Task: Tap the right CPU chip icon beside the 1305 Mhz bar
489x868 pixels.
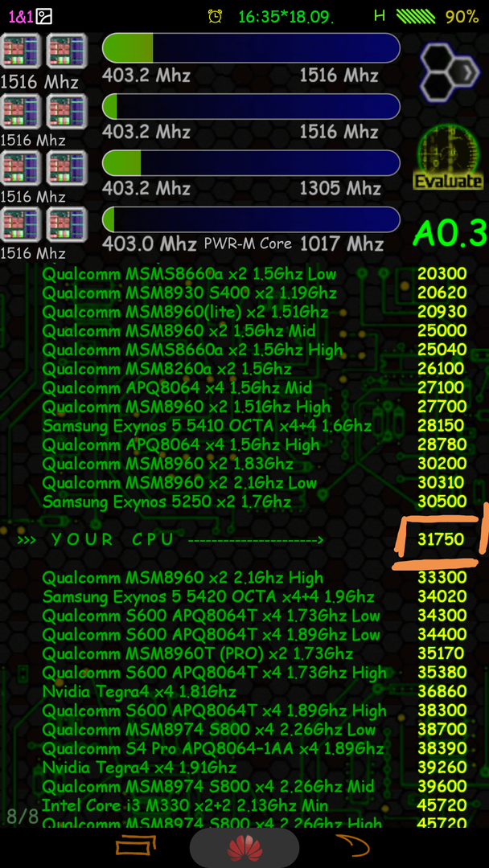Action: 67,168
